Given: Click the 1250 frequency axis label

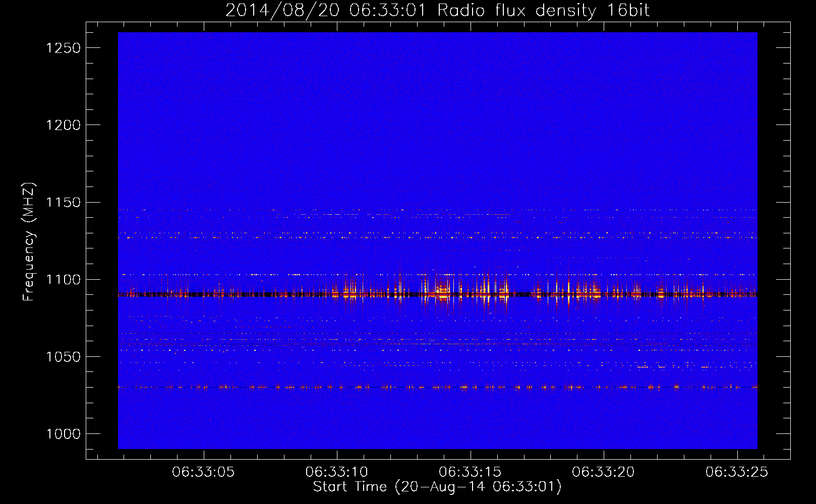Looking at the screenshot, I should [x=63, y=48].
